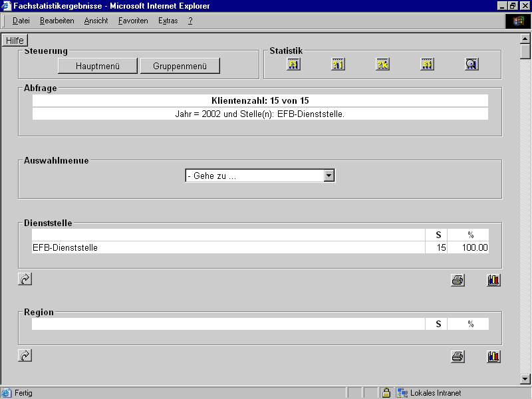This screenshot has height=399, width=532.
Task: Click the Gruppenmenü button
Action: [180, 66]
